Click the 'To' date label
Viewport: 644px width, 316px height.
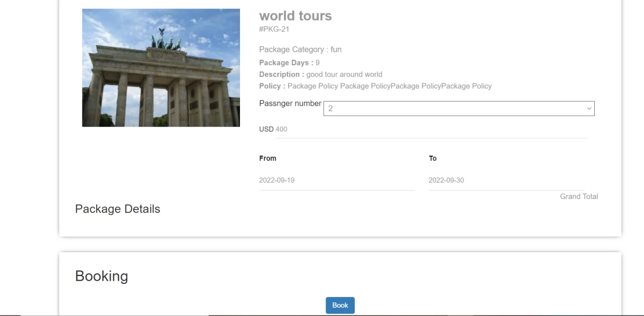[x=433, y=158]
